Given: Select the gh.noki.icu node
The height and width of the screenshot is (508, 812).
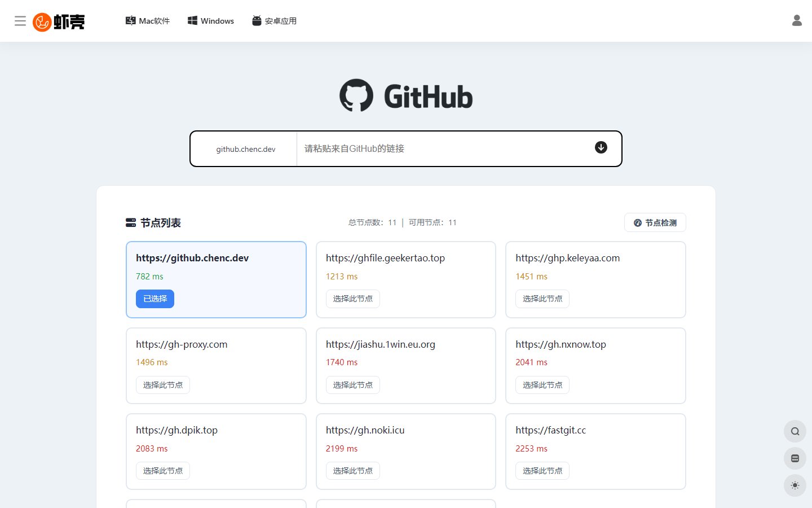Looking at the screenshot, I should point(353,471).
